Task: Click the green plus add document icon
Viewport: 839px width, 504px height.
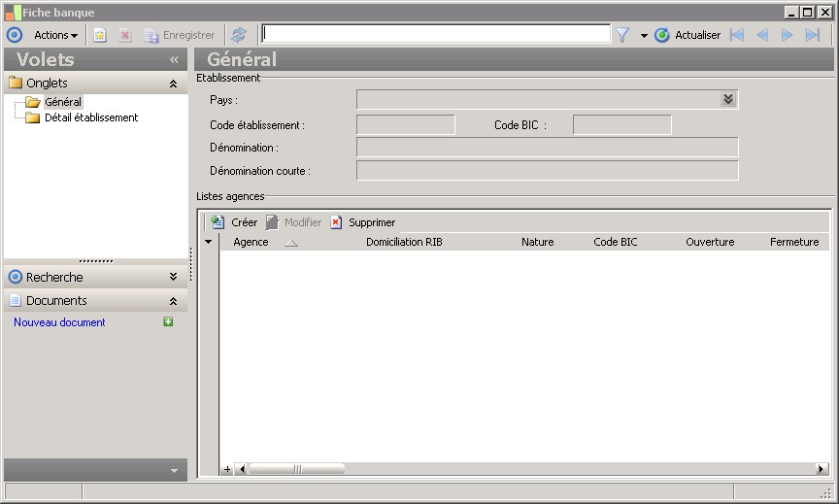Action: 168,321
